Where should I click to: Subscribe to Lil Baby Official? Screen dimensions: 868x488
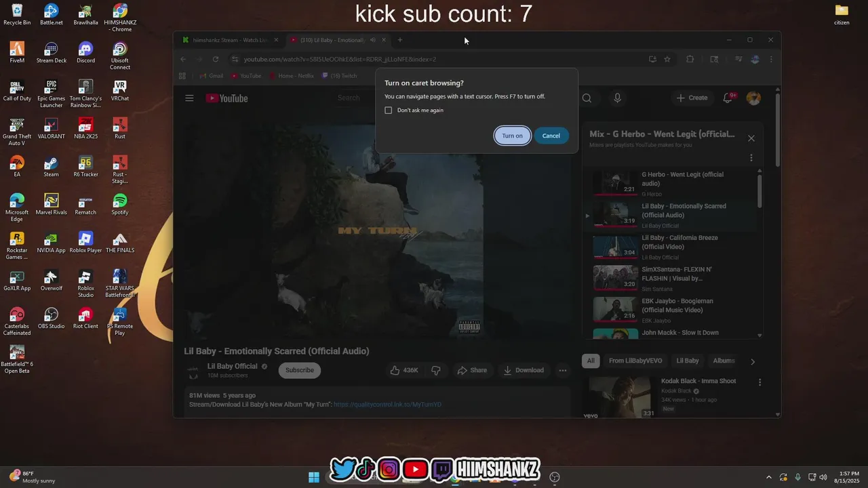[299, 370]
